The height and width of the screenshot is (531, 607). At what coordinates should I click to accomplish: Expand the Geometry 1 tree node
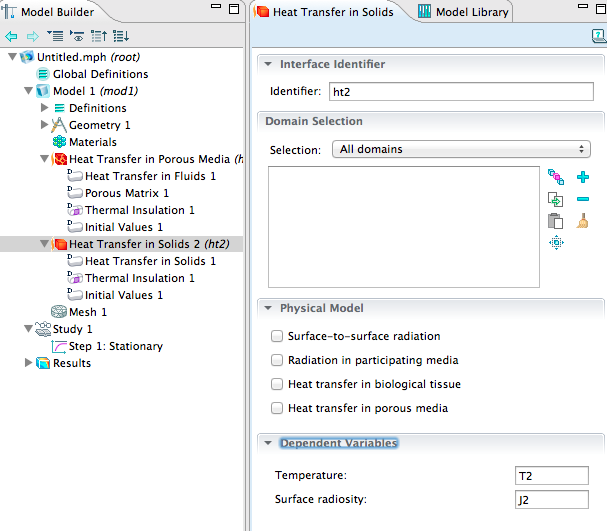coord(44,125)
